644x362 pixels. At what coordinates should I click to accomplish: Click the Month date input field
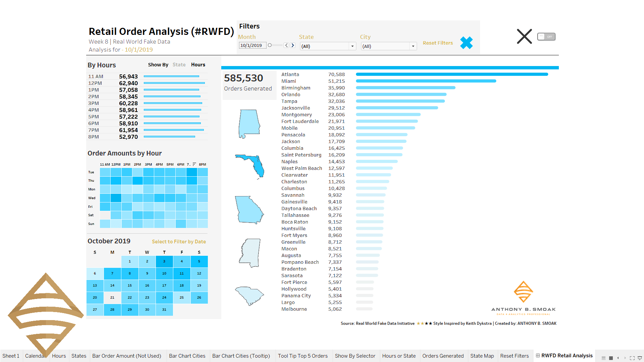(252, 45)
